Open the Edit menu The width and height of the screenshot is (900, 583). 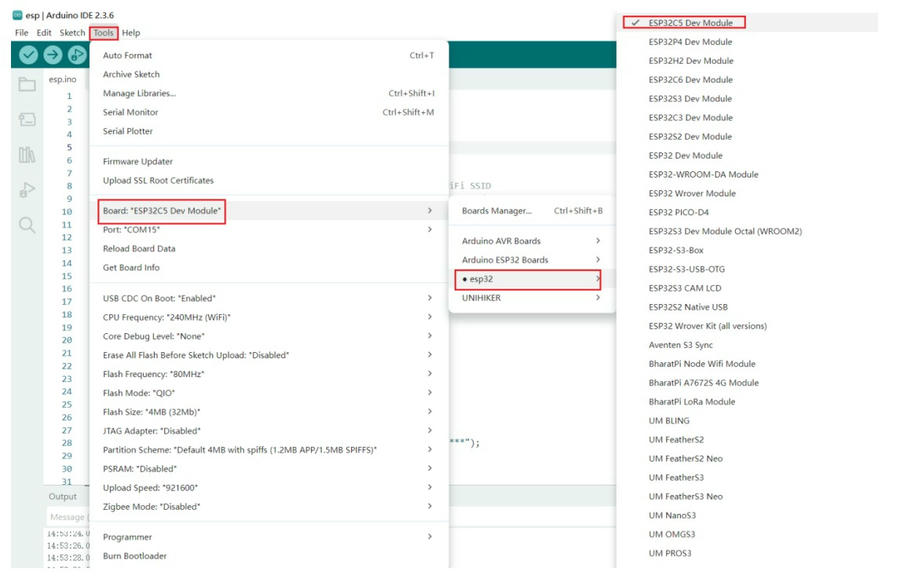point(44,33)
